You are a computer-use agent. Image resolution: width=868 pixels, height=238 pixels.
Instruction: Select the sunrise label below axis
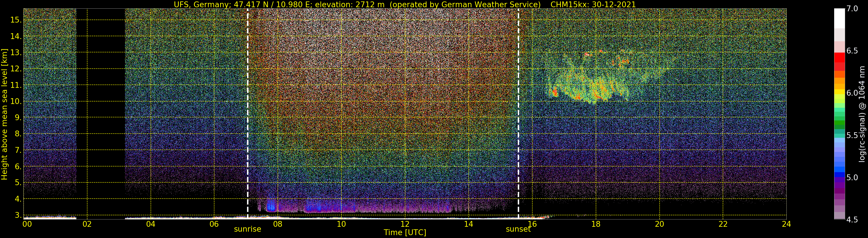coord(248,229)
